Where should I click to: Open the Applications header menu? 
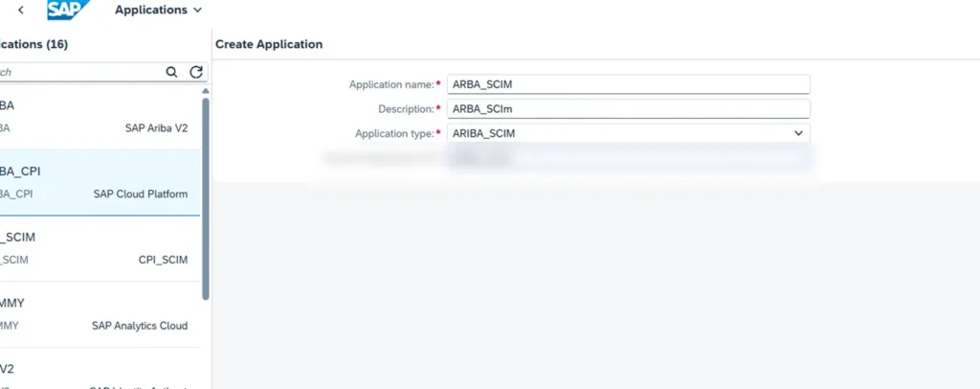click(x=158, y=11)
